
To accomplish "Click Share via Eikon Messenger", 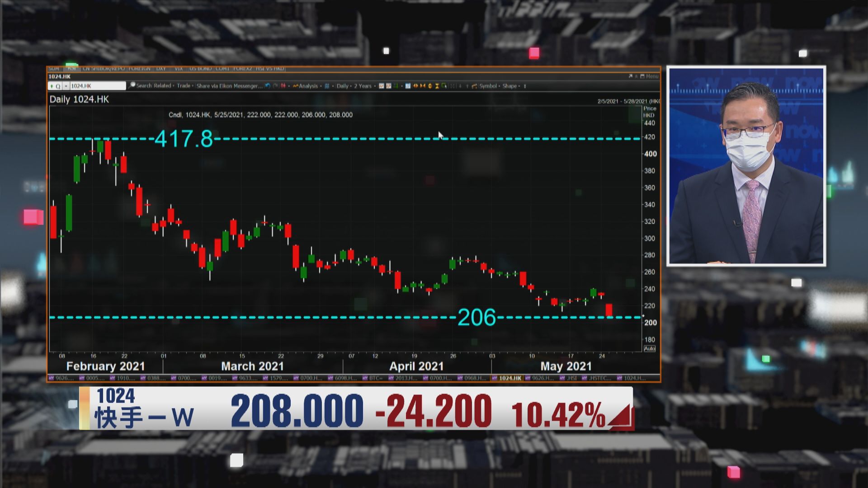I will click(x=229, y=86).
